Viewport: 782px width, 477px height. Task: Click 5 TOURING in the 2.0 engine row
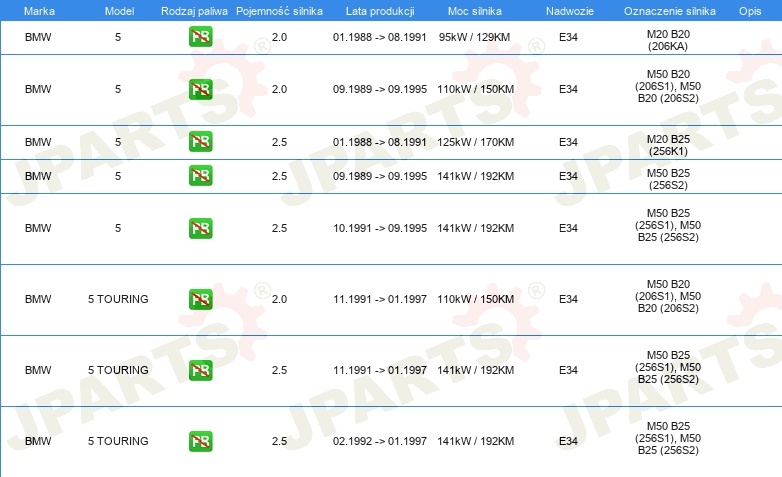tap(118, 299)
